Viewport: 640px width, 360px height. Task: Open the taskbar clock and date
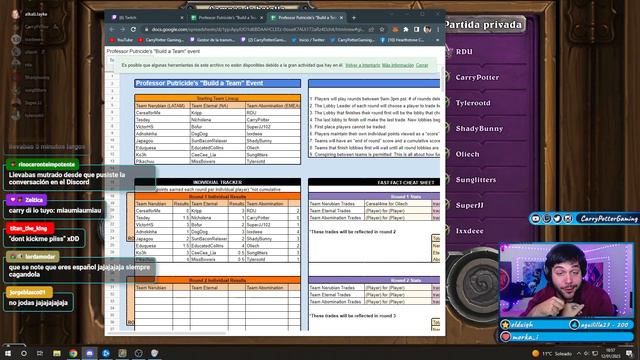611,353
